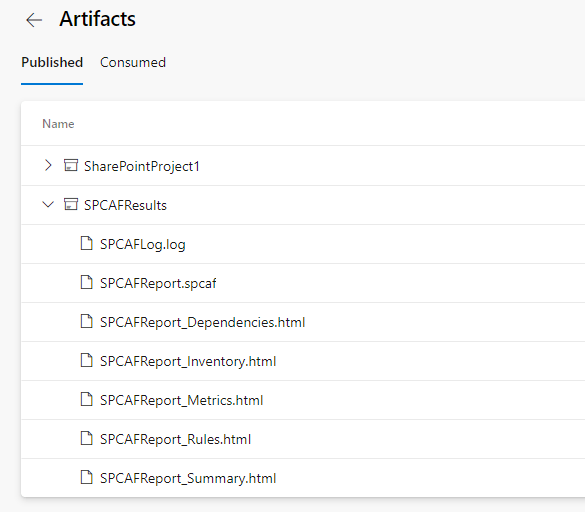Click the file icon for SPCAFLog.log
This screenshot has width=585, height=512.
87,243
